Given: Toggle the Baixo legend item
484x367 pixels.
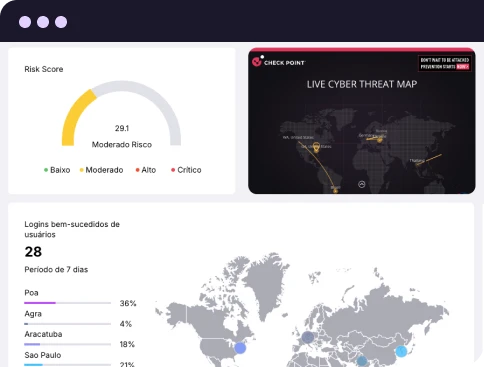Looking at the screenshot, I should pyautogui.click(x=57, y=170).
